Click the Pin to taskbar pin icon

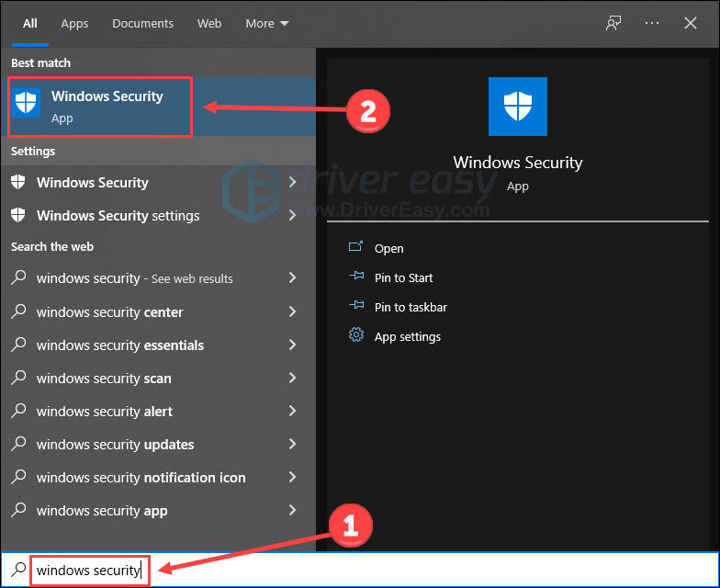(x=356, y=307)
